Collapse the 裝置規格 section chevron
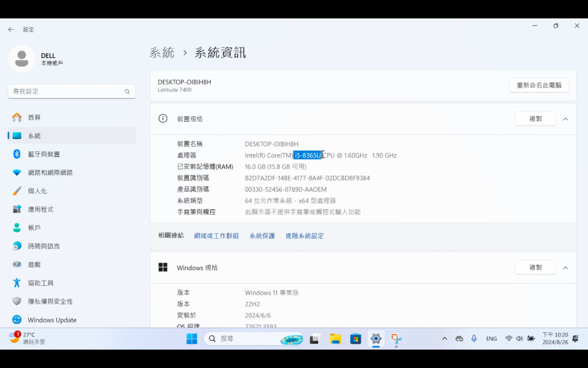This screenshot has width=588, height=368. pyautogui.click(x=565, y=119)
